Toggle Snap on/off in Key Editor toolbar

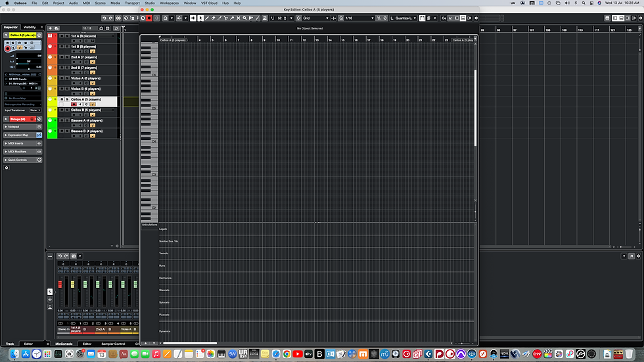pos(298,18)
